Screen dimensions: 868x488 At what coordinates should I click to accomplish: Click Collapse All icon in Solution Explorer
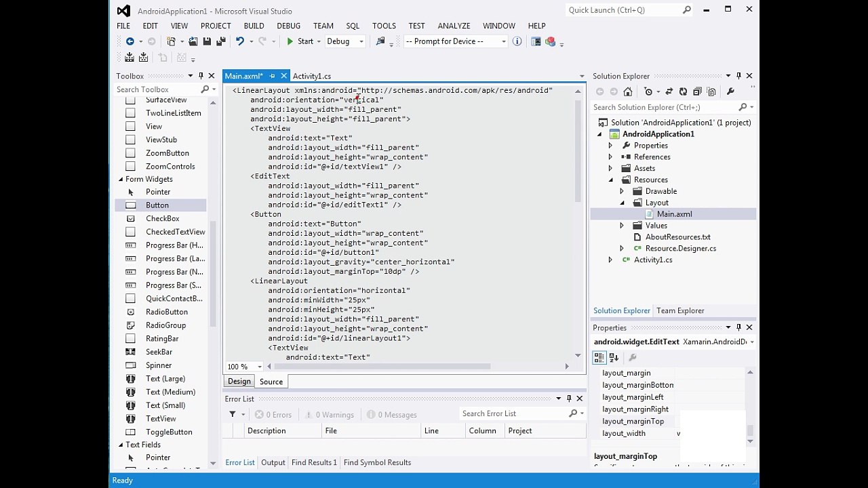(x=697, y=91)
